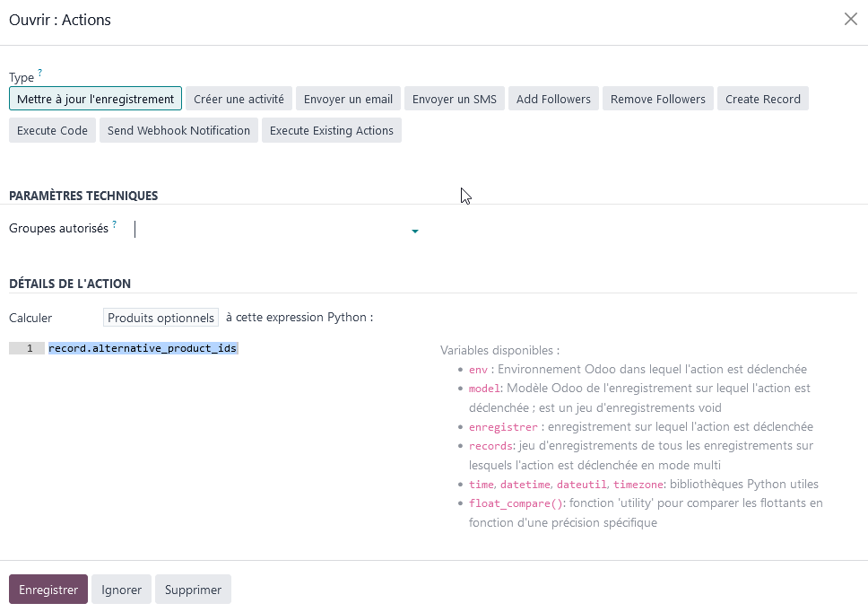Save with the Enregistrer button
Viewport: 868px width, 612px height.
48,590
